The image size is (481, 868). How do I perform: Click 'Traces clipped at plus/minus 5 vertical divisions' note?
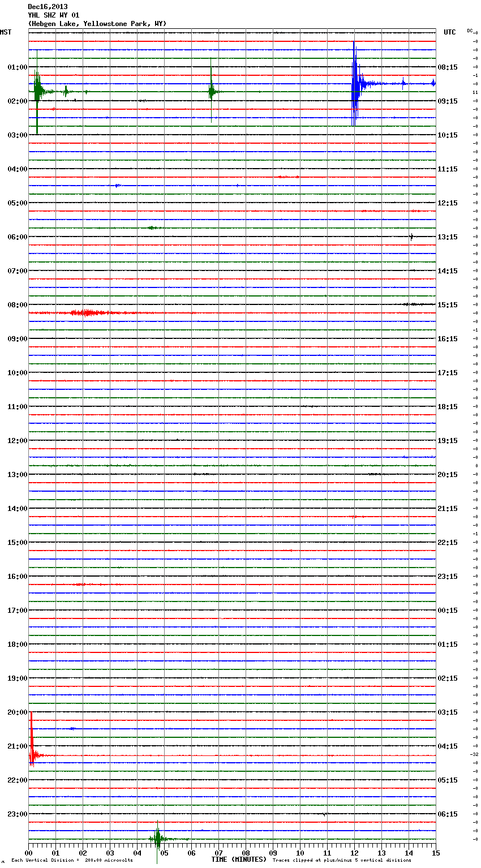pos(342,860)
